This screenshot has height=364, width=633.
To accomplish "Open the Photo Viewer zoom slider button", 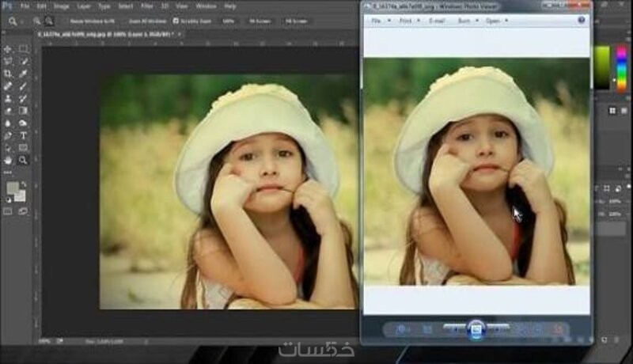I will click(x=402, y=330).
